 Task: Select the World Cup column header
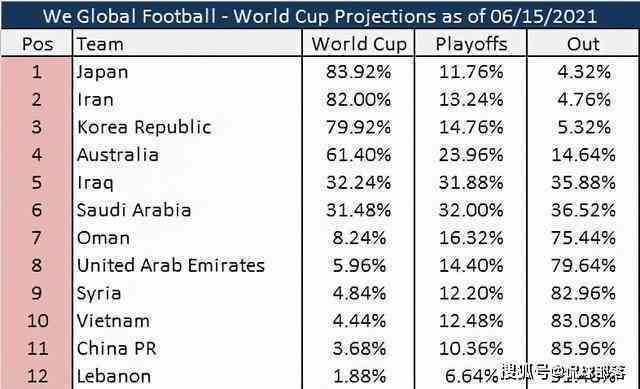(x=359, y=44)
